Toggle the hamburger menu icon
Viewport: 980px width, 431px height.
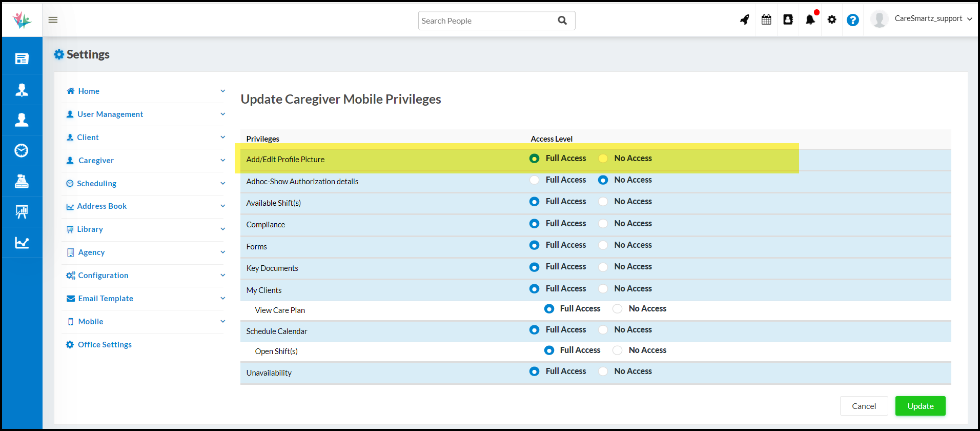pos(53,20)
